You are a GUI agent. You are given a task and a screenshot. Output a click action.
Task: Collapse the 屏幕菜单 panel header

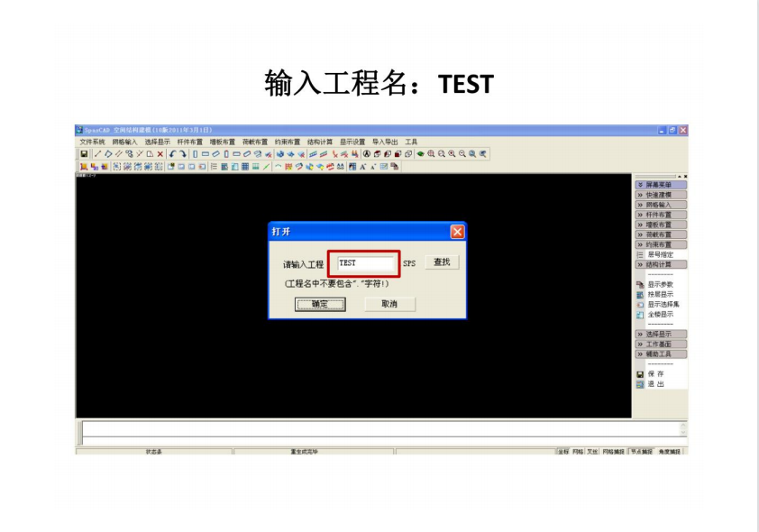click(661, 185)
